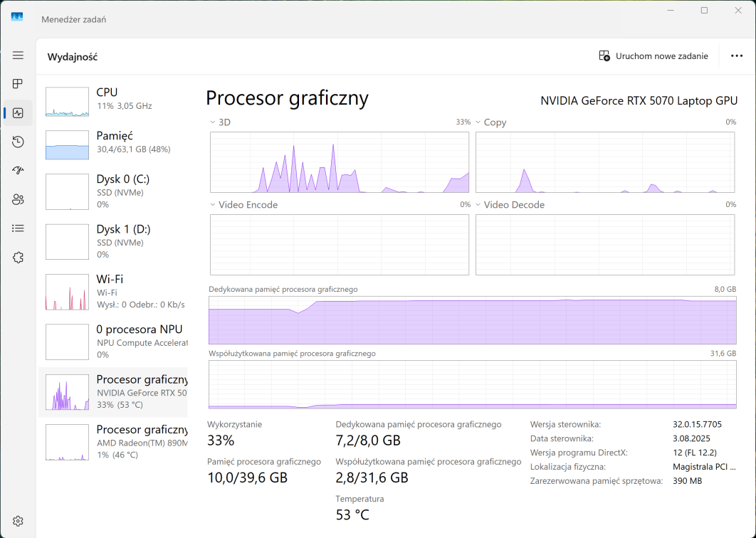Click the dedicated GPU memory graph
This screenshot has height=538, width=756.
tap(472, 320)
